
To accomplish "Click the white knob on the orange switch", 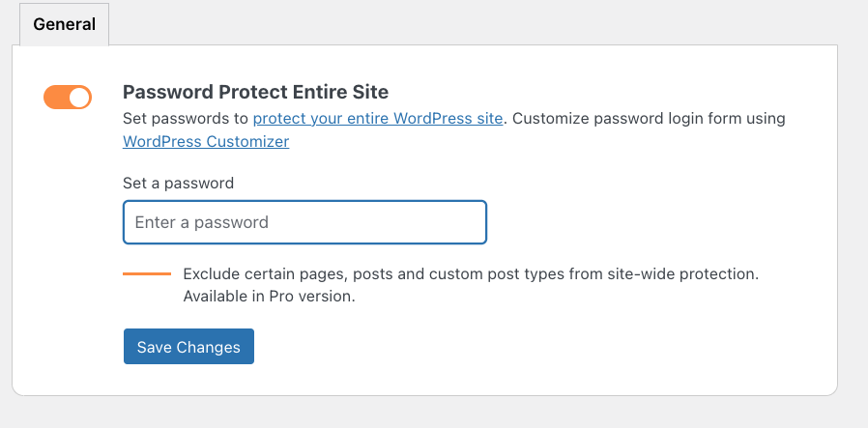I will point(79,97).
